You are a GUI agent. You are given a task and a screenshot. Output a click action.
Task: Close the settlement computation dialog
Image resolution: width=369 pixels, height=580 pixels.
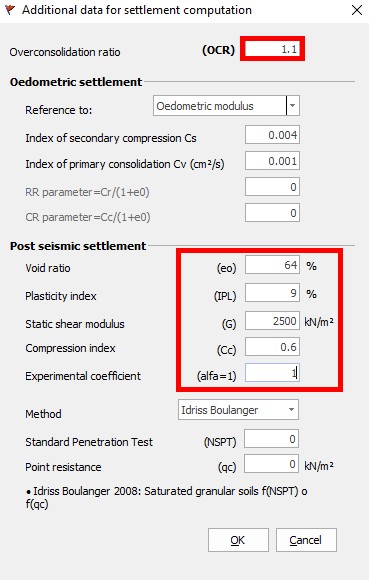[x=357, y=10]
